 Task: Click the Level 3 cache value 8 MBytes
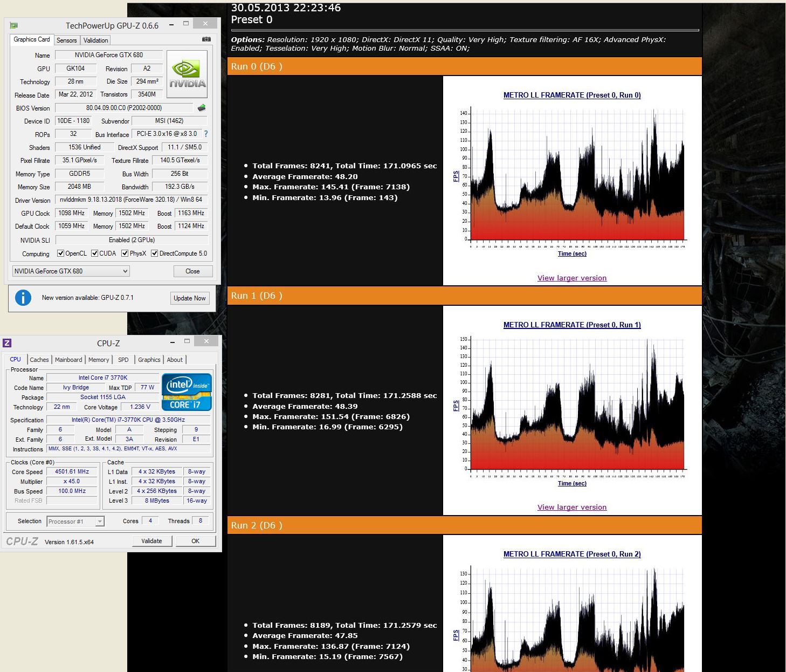(x=157, y=501)
